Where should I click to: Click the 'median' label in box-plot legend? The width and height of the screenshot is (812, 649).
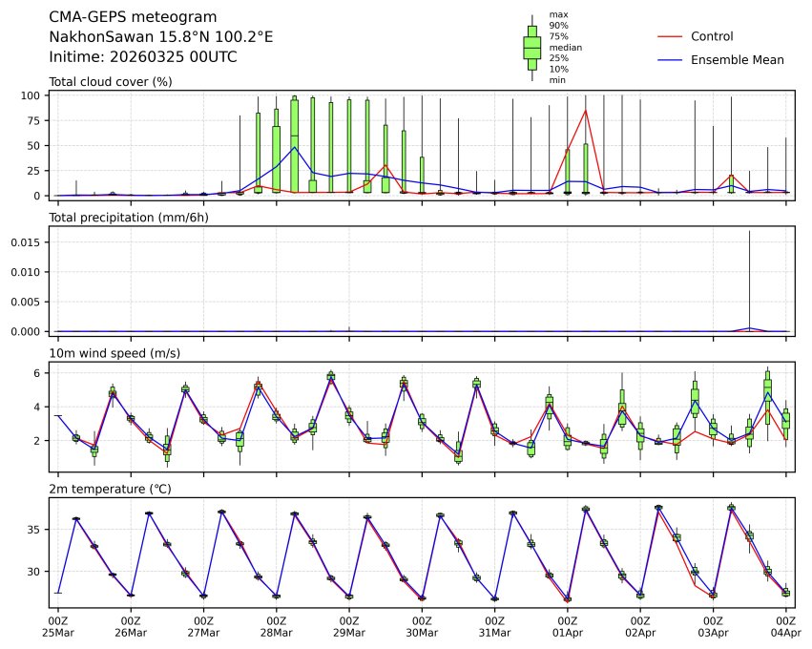coord(566,47)
